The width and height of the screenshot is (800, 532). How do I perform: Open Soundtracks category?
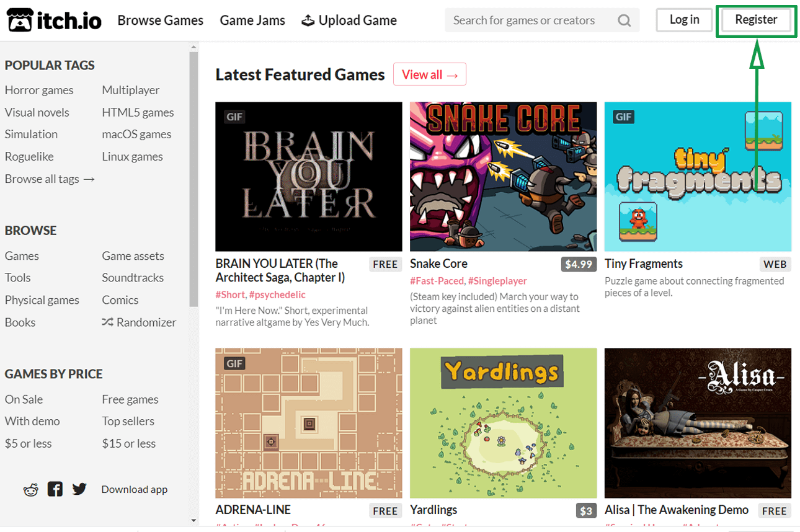[133, 278]
